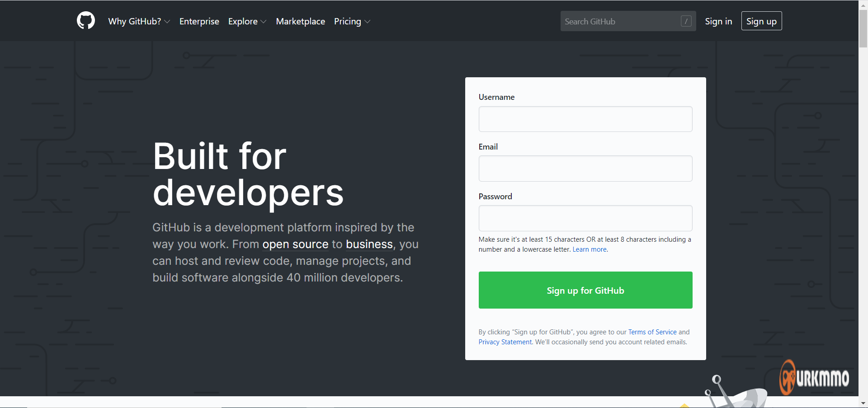Follow the business link

coord(369,244)
